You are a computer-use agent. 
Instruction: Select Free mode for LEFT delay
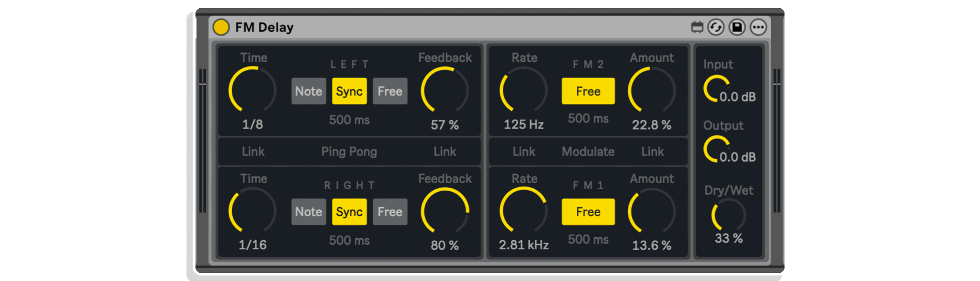[390, 91]
